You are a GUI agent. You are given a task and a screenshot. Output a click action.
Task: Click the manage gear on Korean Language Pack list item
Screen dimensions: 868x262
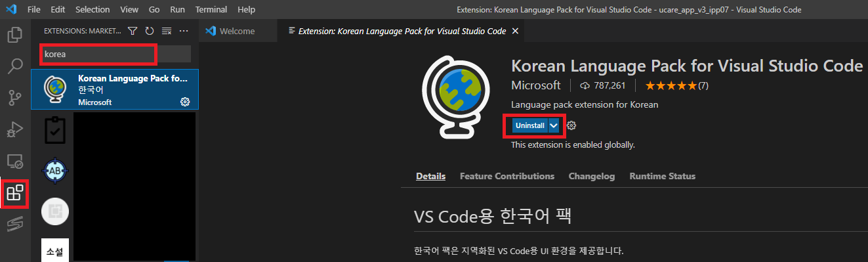[185, 102]
